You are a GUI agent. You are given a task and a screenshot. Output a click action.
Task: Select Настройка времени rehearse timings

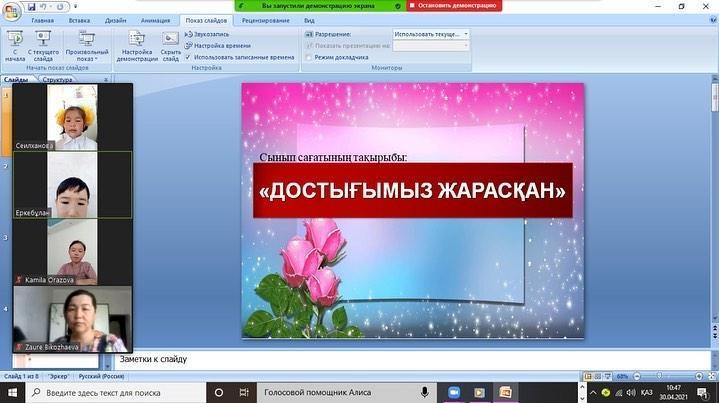pos(218,46)
